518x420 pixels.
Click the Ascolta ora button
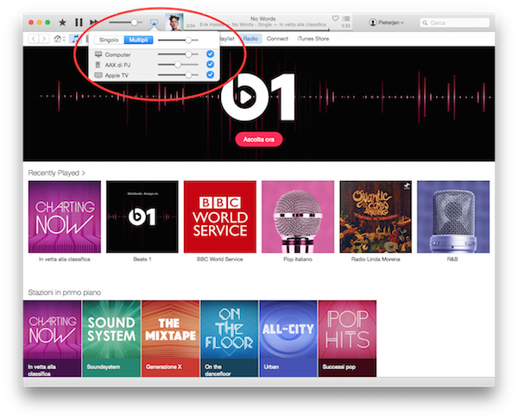(x=259, y=140)
